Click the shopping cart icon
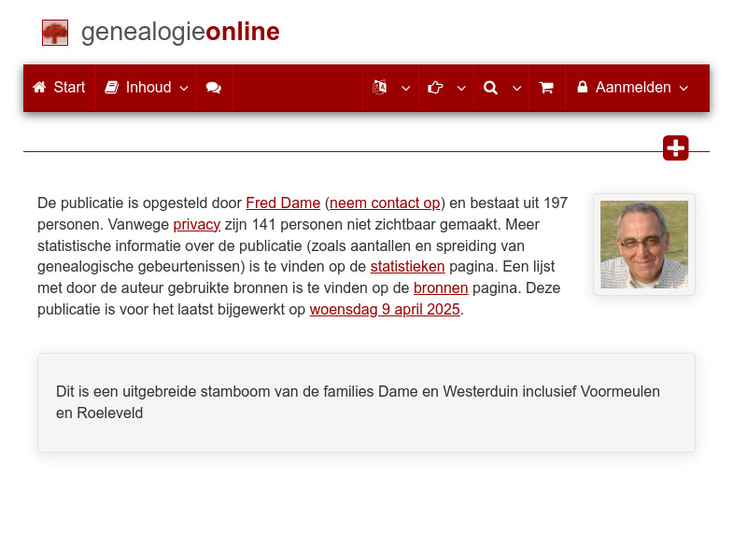The image size is (747, 560). click(x=546, y=88)
